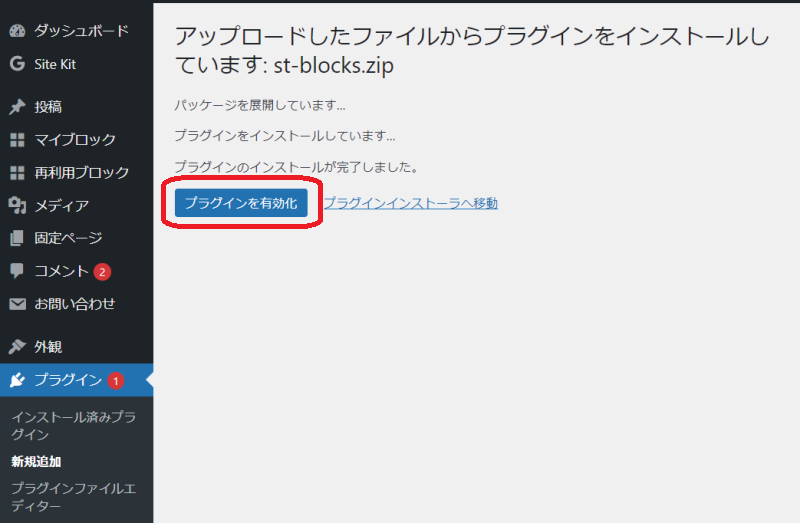Click the コメント speech bubble icon
This screenshot has height=523, width=800.
17,271
